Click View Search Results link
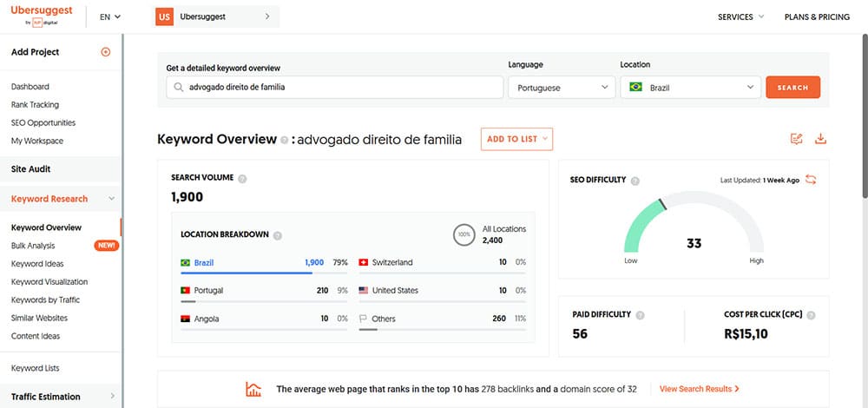Screen dimensions: 868x408 tap(699, 389)
